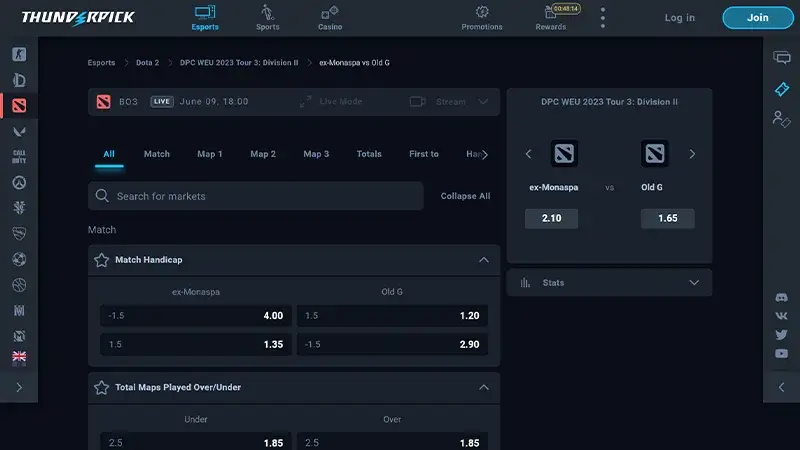
Task: Bet ex-Monaspa 1.5 at 1.35
Action: 195,344
